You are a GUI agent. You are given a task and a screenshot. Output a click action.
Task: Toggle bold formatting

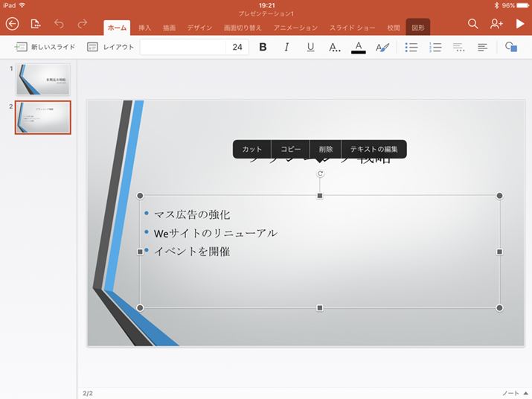point(263,47)
